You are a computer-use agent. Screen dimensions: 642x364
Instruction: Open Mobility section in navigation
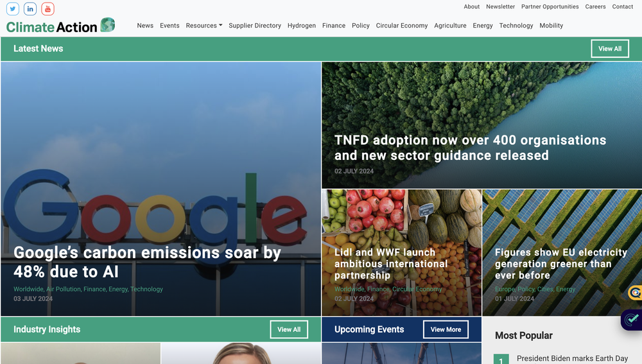551,26
